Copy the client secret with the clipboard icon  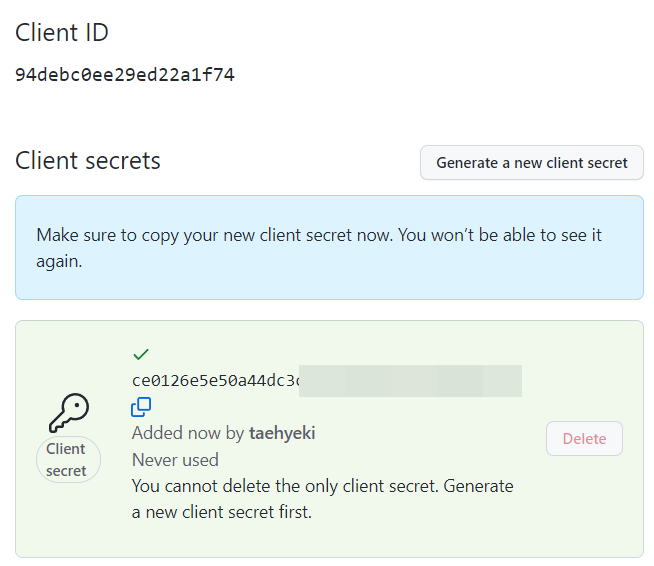point(141,407)
